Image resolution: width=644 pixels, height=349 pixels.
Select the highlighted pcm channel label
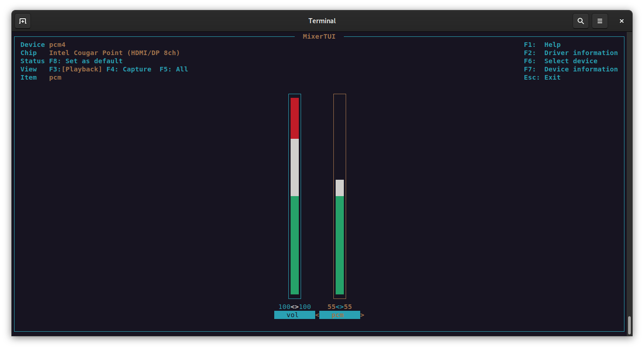340,314
